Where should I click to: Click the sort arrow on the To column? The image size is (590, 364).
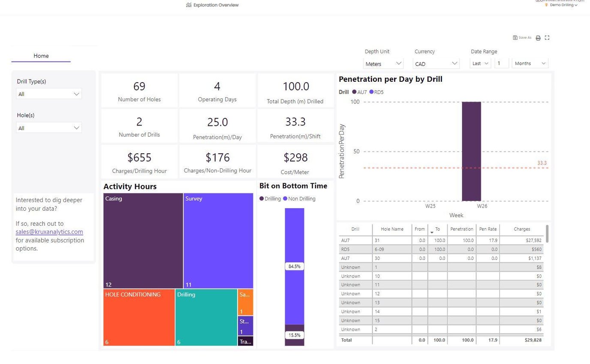432,231
